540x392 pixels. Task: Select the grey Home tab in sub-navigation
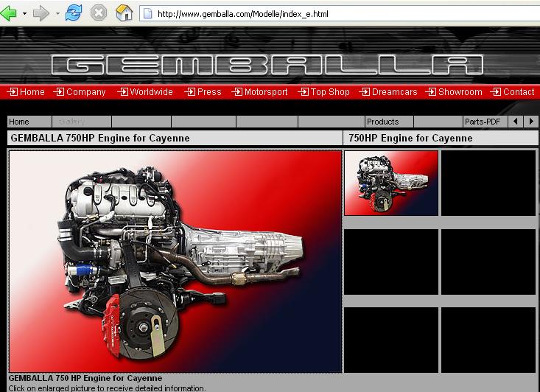click(x=29, y=122)
